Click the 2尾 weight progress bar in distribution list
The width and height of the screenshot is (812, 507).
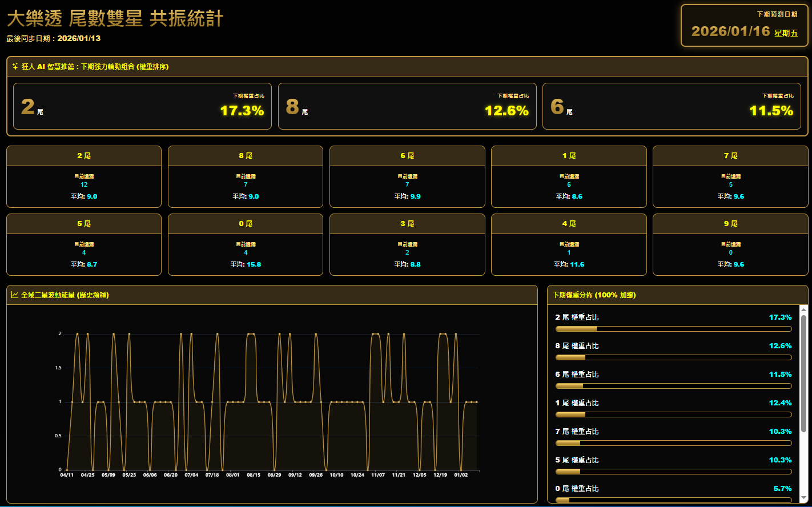(673, 329)
